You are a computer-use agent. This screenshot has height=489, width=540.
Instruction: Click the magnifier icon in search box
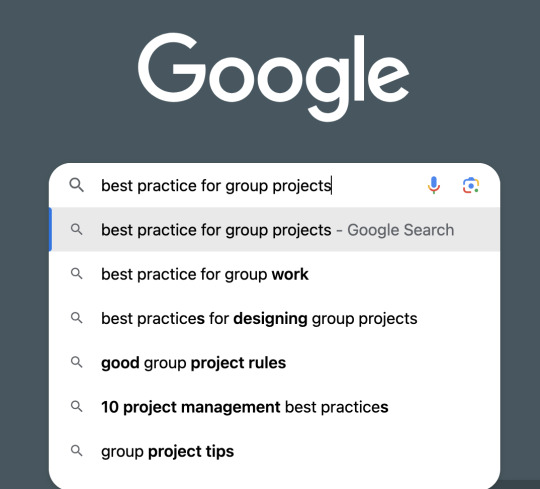click(x=76, y=185)
